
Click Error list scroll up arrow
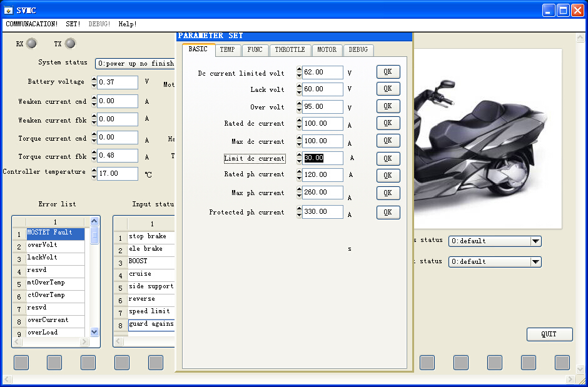pyautogui.click(x=94, y=221)
